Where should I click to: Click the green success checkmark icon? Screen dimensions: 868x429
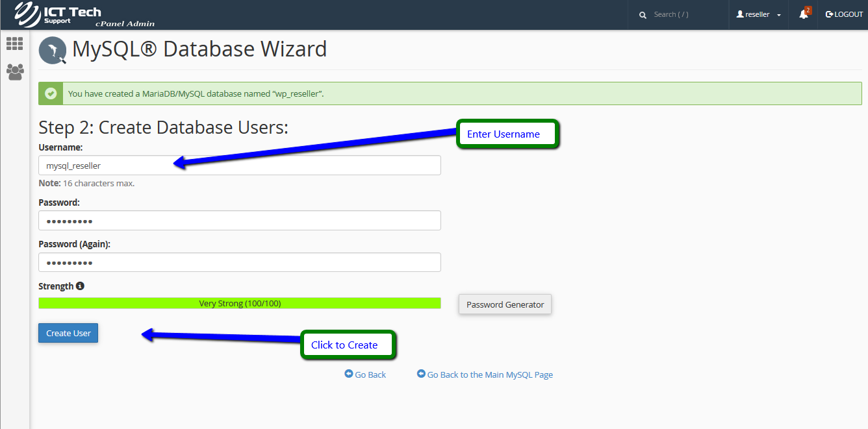point(51,93)
